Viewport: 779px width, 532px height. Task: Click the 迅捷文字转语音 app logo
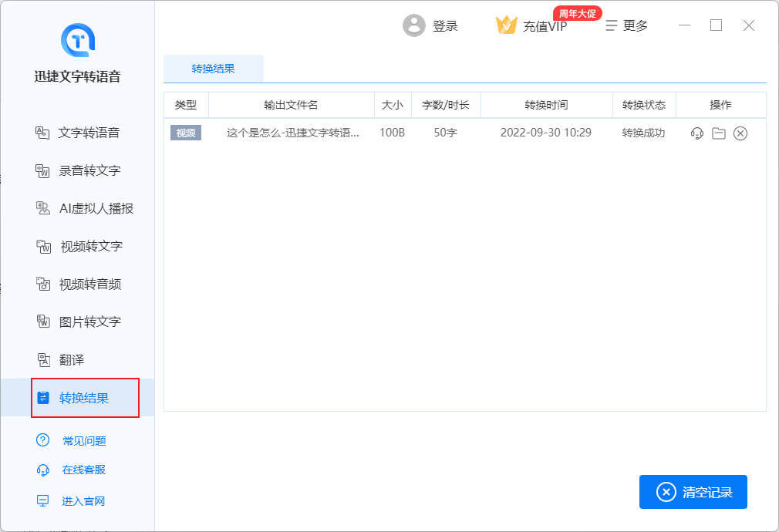pyautogui.click(x=77, y=40)
